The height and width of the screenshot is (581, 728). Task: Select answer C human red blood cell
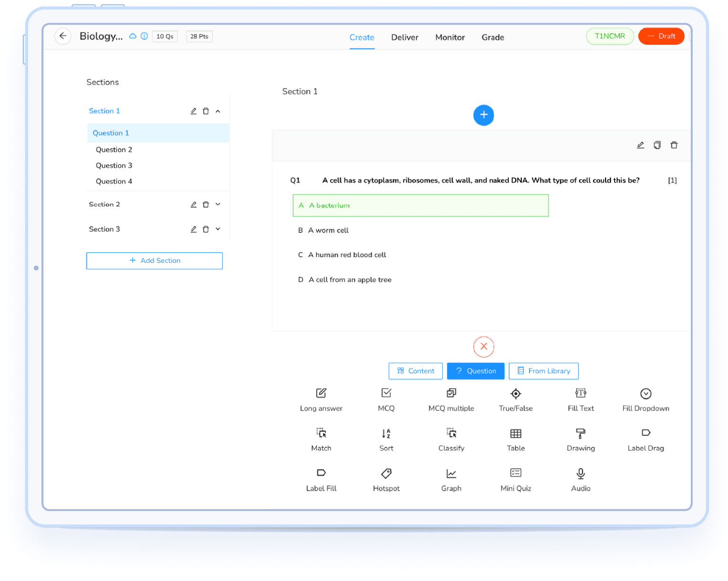click(x=342, y=255)
